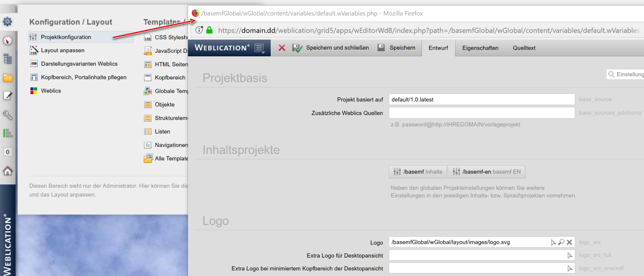
Task: Click the select arrow in the logo_src_full field
Action: click(x=570, y=256)
